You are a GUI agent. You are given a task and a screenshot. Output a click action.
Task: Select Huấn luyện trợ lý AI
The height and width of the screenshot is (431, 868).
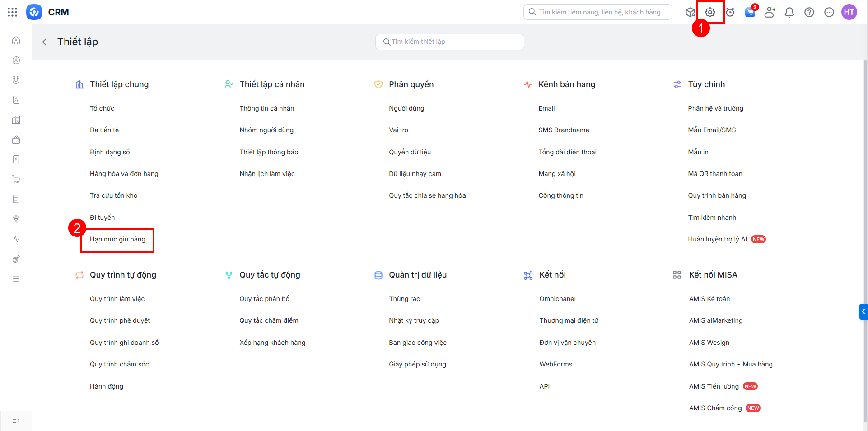(x=717, y=239)
